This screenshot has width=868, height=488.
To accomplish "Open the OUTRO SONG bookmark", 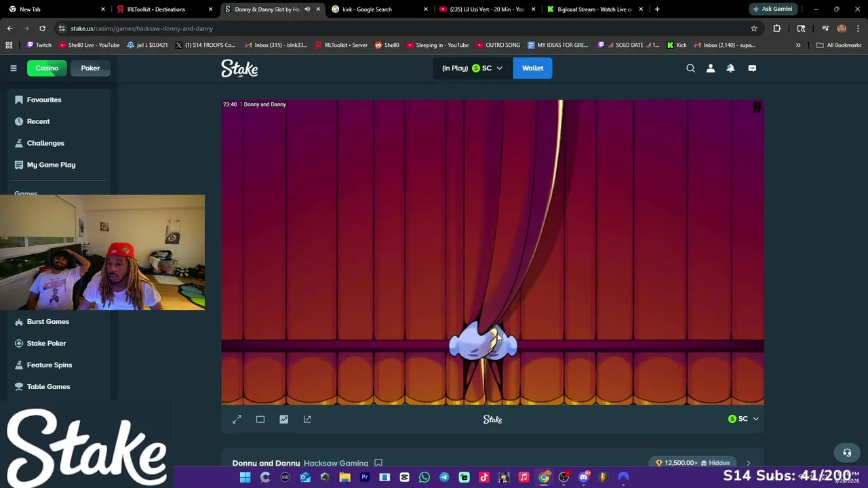I will [498, 45].
